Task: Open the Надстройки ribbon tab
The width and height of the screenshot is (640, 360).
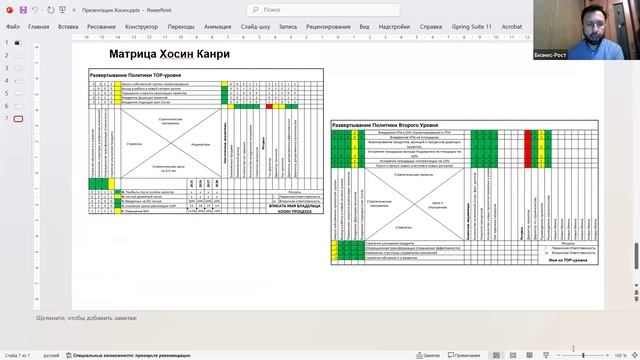Action: point(394,27)
